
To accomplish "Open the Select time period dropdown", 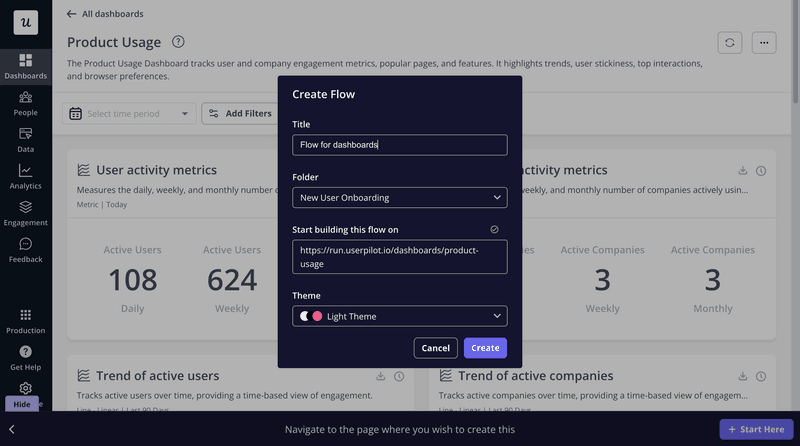I will coord(129,114).
